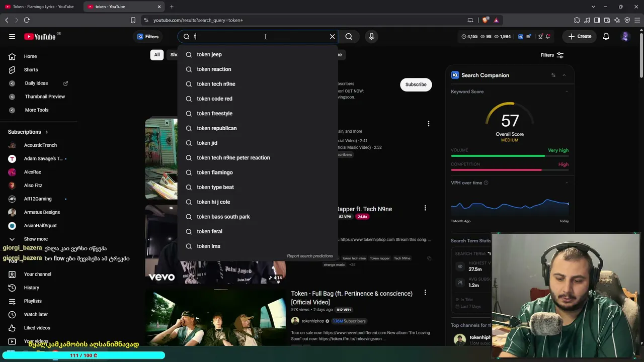Open the search Filters on the right
The image size is (644, 362).
pyautogui.click(x=552, y=55)
